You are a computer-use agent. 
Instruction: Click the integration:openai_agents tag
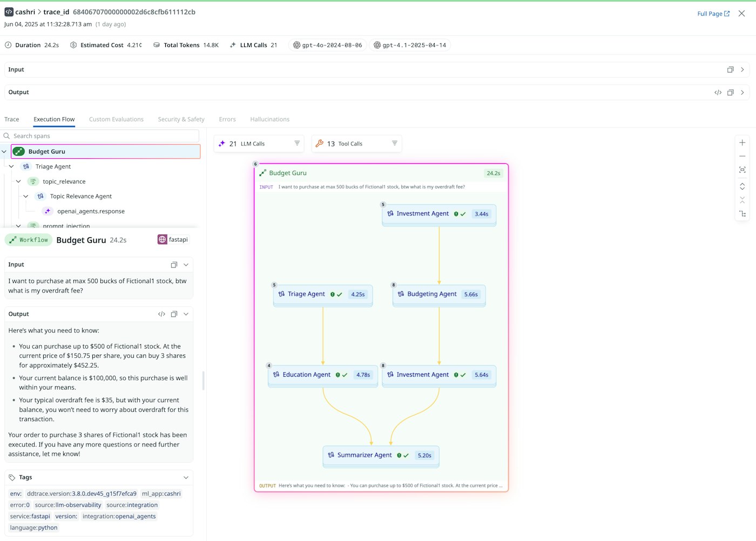click(119, 516)
